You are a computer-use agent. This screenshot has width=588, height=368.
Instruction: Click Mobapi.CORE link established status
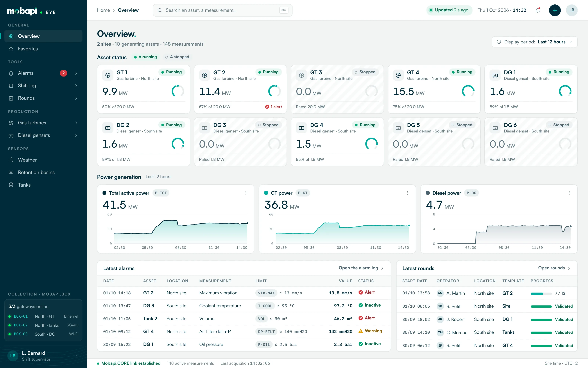point(129,363)
